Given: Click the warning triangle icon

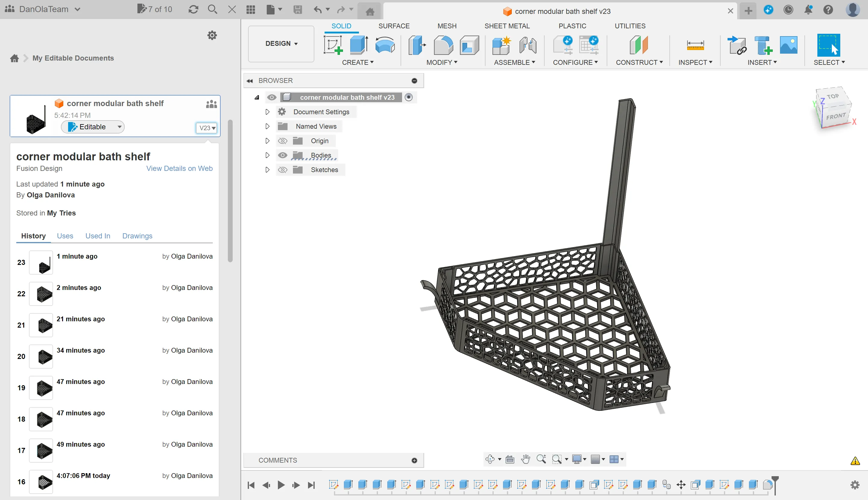Looking at the screenshot, I should pyautogui.click(x=855, y=461).
